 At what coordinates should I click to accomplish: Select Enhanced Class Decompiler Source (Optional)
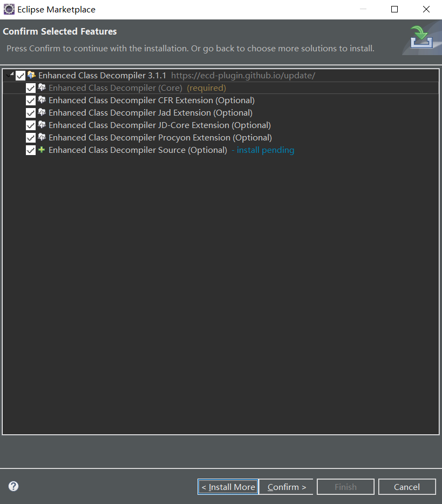[138, 150]
